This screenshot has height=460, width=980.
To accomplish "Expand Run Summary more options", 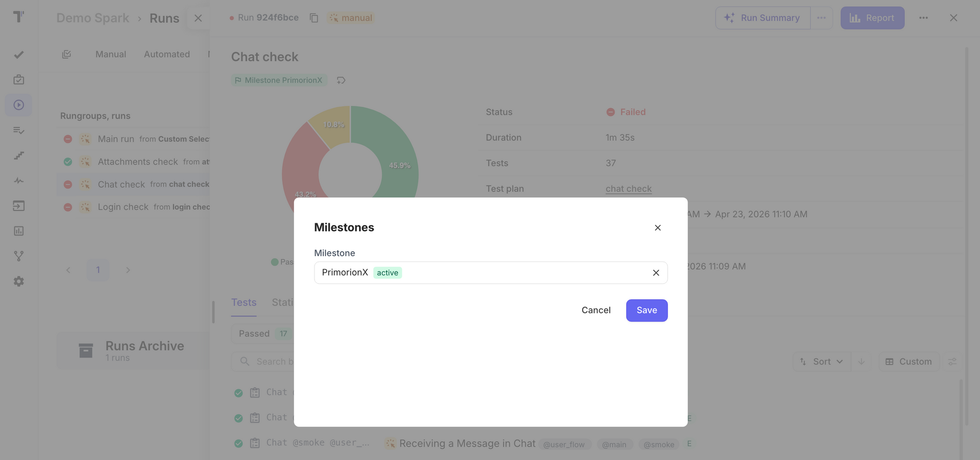I will (821, 18).
